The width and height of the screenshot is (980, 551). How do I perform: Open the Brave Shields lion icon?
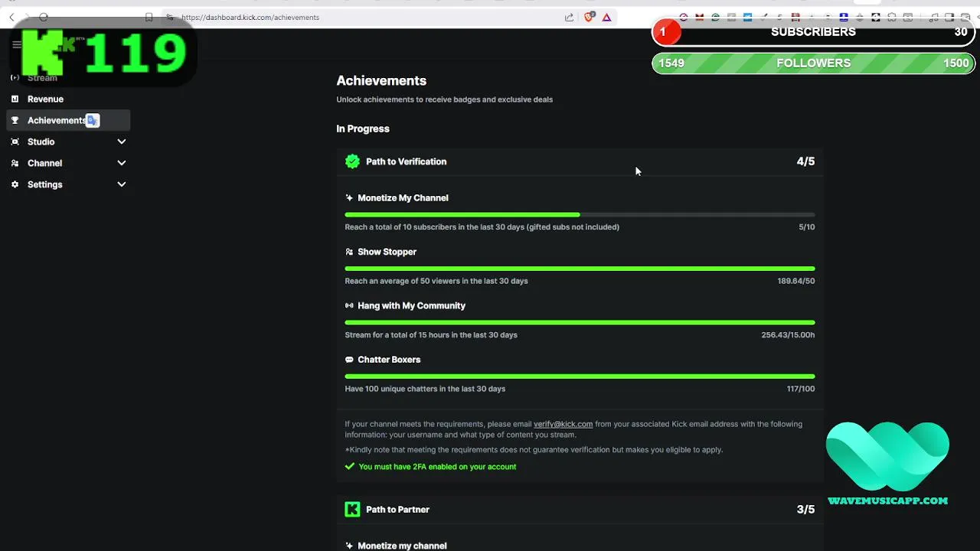pyautogui.click(x=589, y=17)
